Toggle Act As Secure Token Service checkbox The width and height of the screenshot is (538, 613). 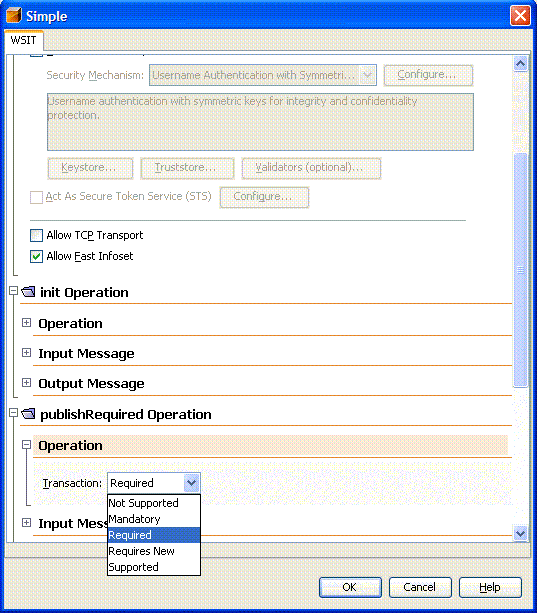(36, 197)
